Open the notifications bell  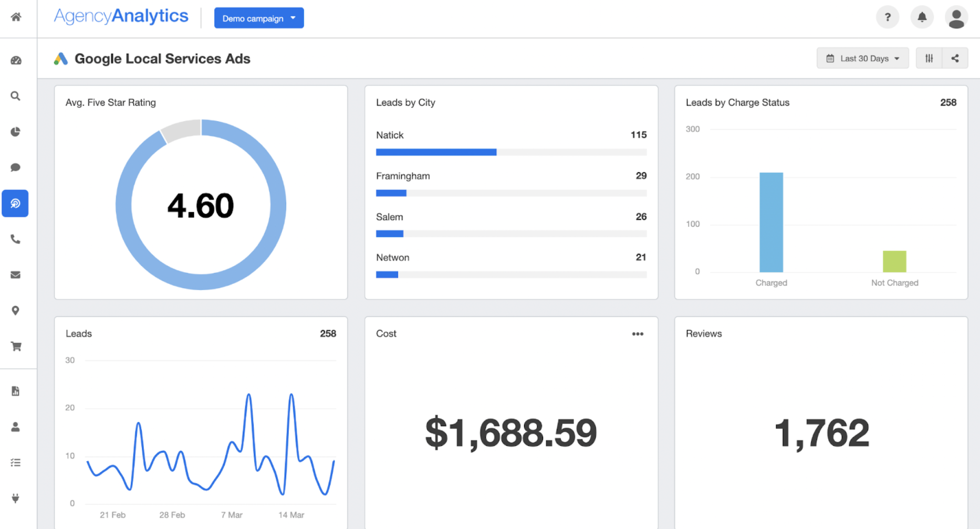pos(922,17)
